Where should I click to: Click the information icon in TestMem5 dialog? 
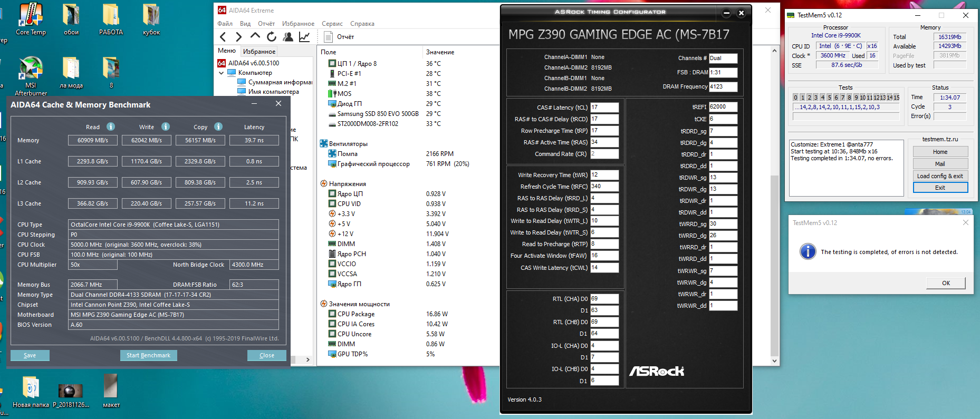pos(808,251)
